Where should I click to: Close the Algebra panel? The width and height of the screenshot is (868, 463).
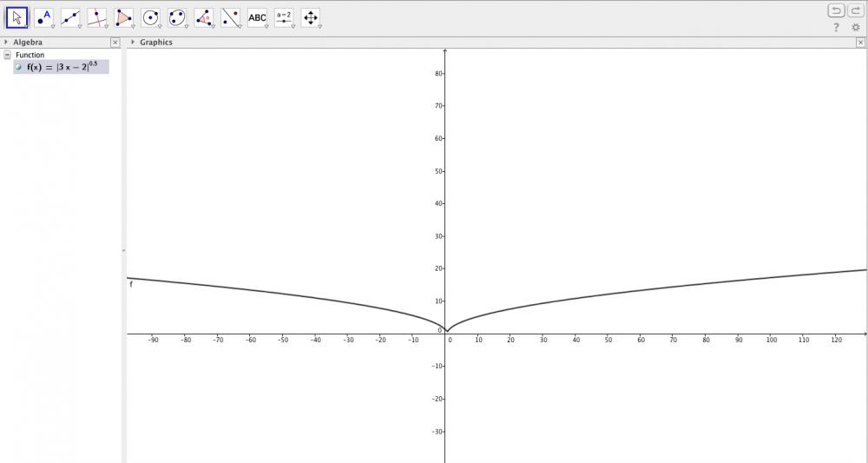click(x=115, y=42)
